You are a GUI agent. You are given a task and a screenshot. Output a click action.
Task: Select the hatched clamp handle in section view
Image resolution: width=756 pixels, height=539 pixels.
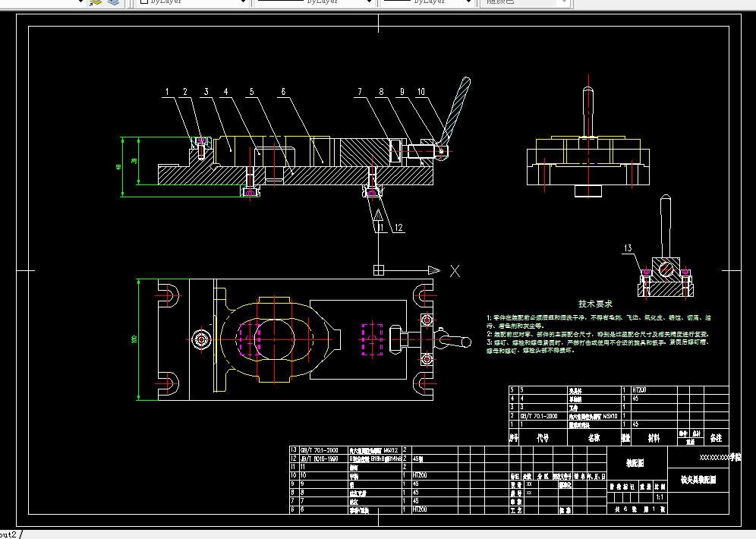click(455, 110)
